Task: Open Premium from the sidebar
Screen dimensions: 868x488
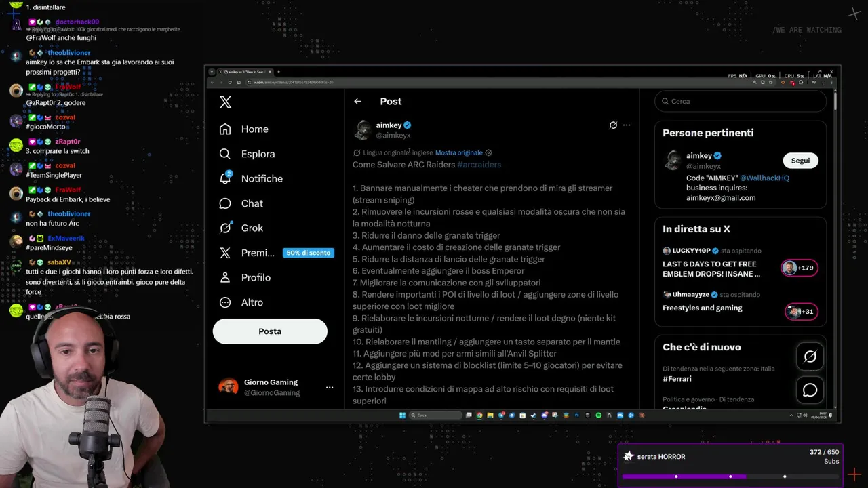Action: (x=258, y=253)
